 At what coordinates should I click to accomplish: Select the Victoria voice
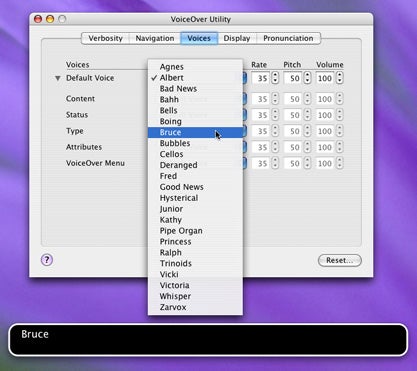(x=195, y=285)
